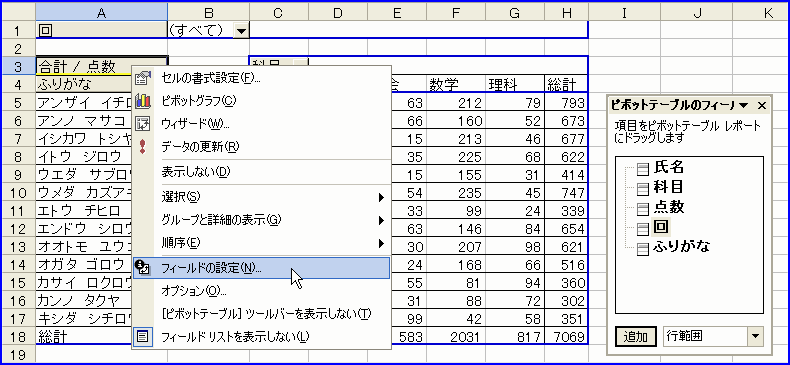Expand the 順序(E) submenu
790x365 pixels.
point(382,244)
